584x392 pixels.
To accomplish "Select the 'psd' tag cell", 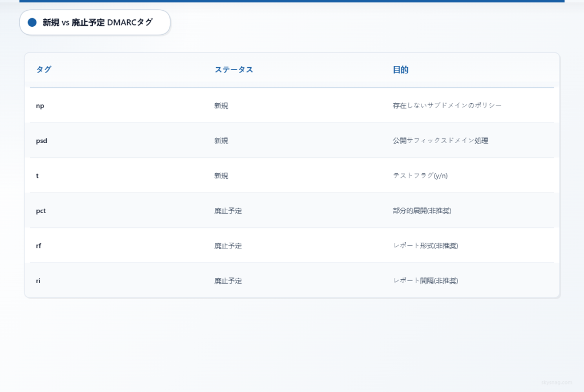I will click(x=41, y=141).
